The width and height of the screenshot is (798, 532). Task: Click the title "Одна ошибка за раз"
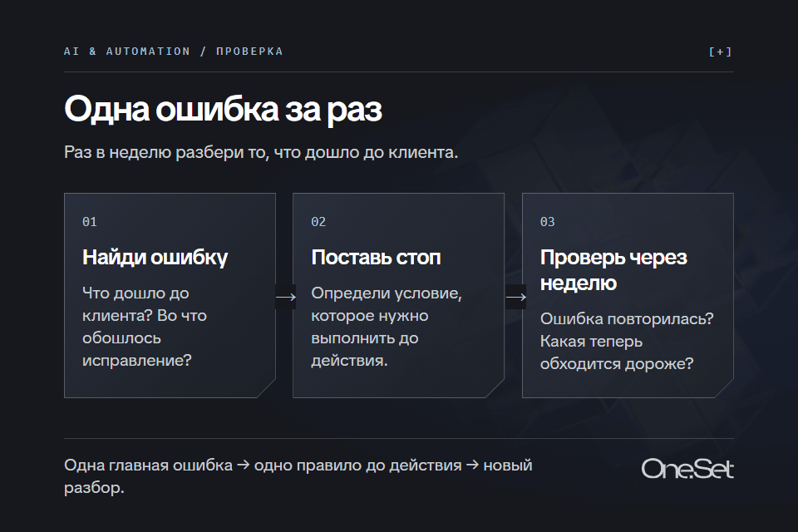pos(223,109)
